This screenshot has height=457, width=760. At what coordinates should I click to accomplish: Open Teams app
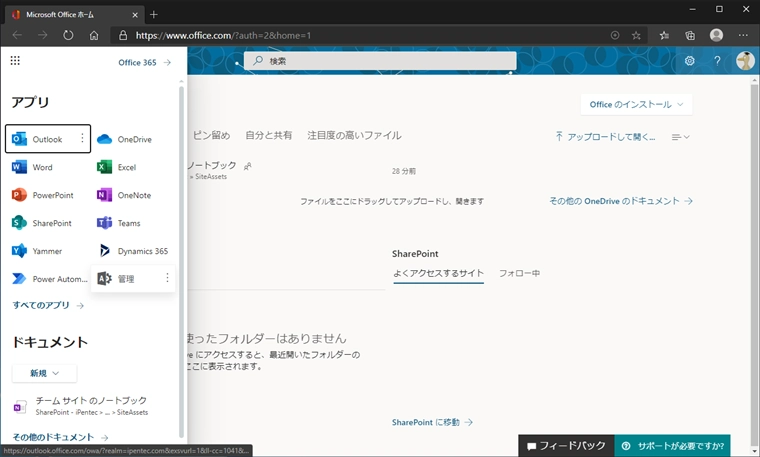pyautogui.click(x=119, y=223)
